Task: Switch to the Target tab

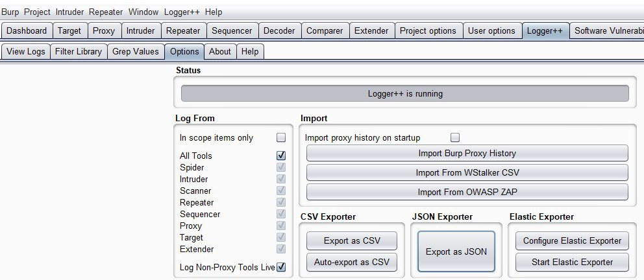Action: click(69, 30)
